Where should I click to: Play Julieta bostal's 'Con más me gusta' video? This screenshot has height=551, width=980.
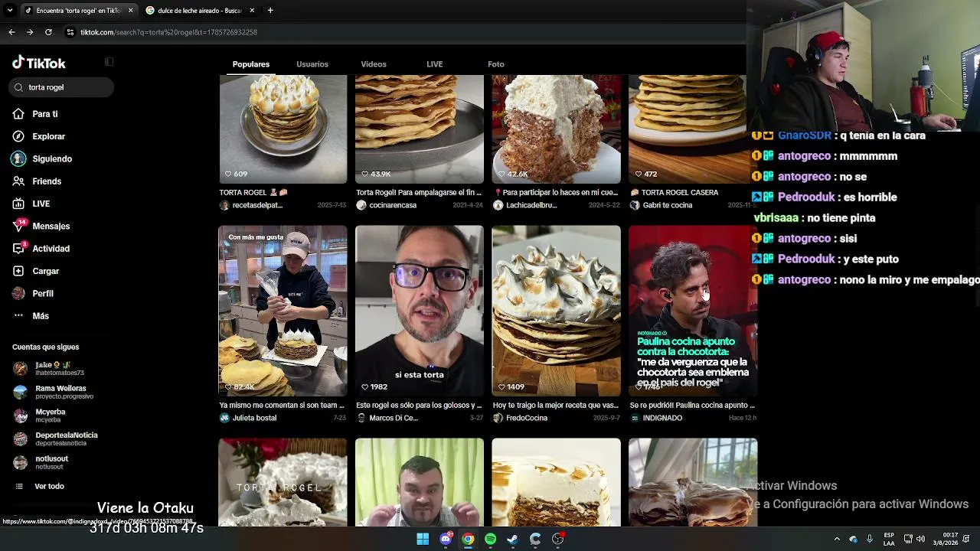[x=283, y=311]
